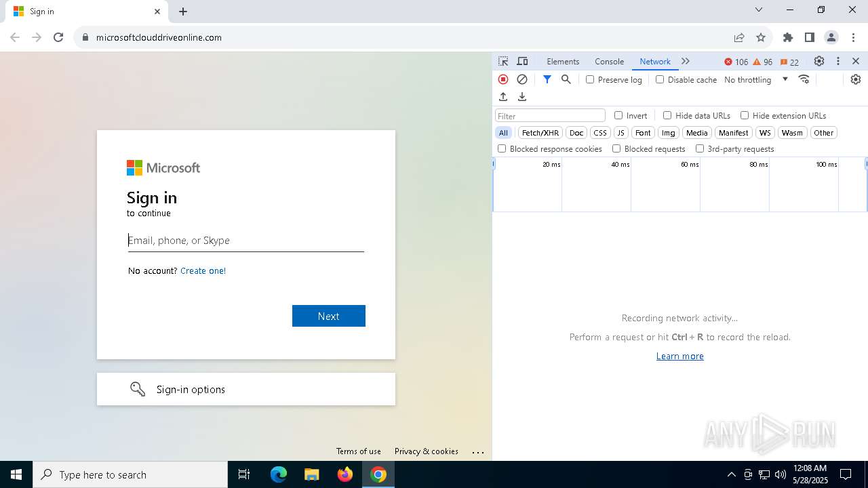Toggle the network filter funnel icon

(547, 79)
